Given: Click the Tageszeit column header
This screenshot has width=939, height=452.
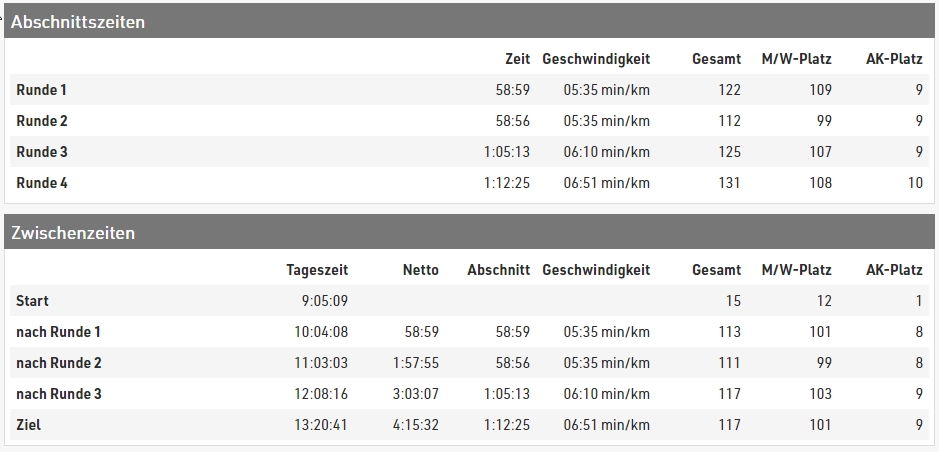Looking at the screenshot, I should click(317, 270).
